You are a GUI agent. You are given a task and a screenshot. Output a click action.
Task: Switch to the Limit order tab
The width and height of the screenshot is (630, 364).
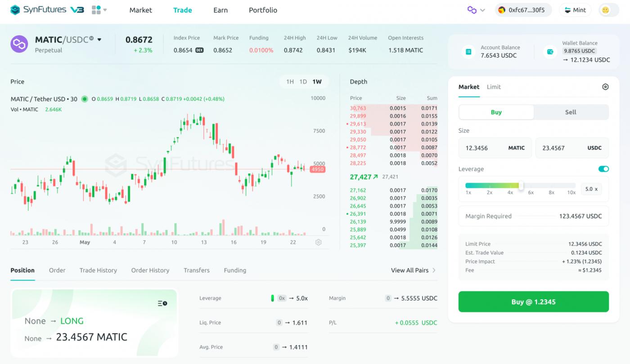pyautogui.click(x=494, y=87)
